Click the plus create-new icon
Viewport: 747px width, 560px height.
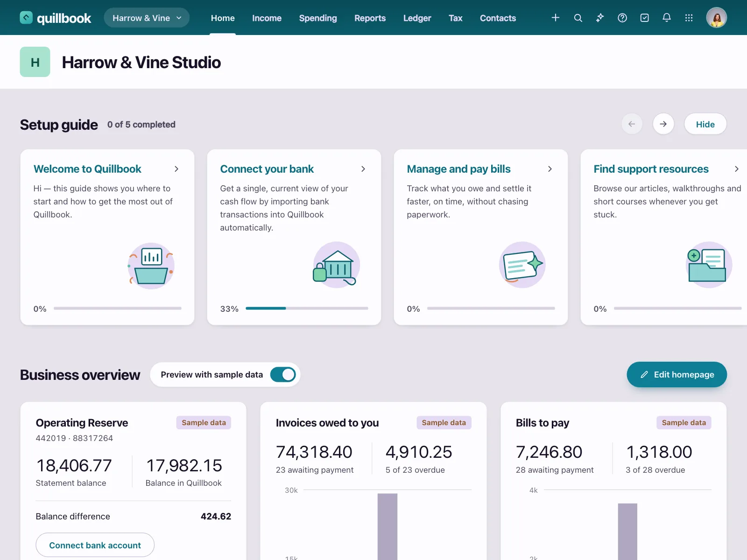(x=556, y=18)
